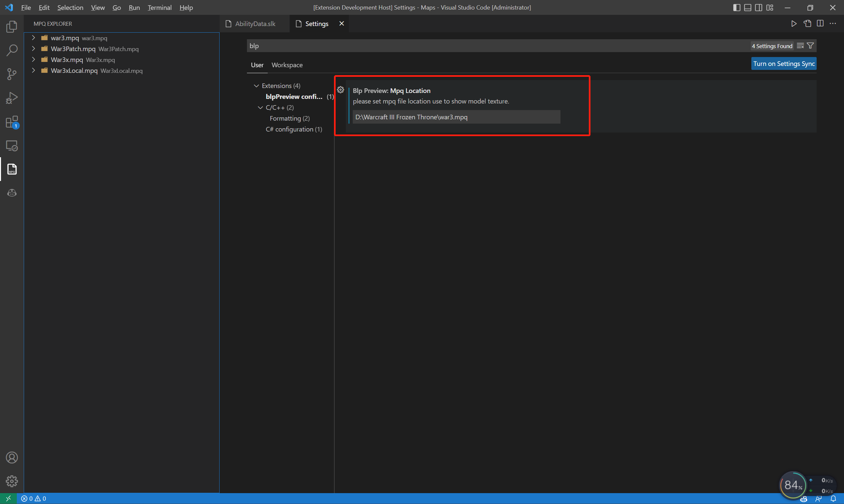Select Formatting (2) in settings tree
The height and width of the screenshot is (504, 844).
tap(289, 118)
